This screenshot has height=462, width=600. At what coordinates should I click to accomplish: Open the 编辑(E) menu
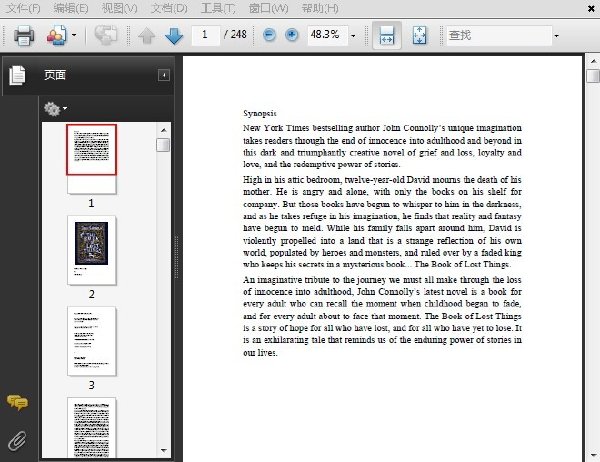pos(71,8)
